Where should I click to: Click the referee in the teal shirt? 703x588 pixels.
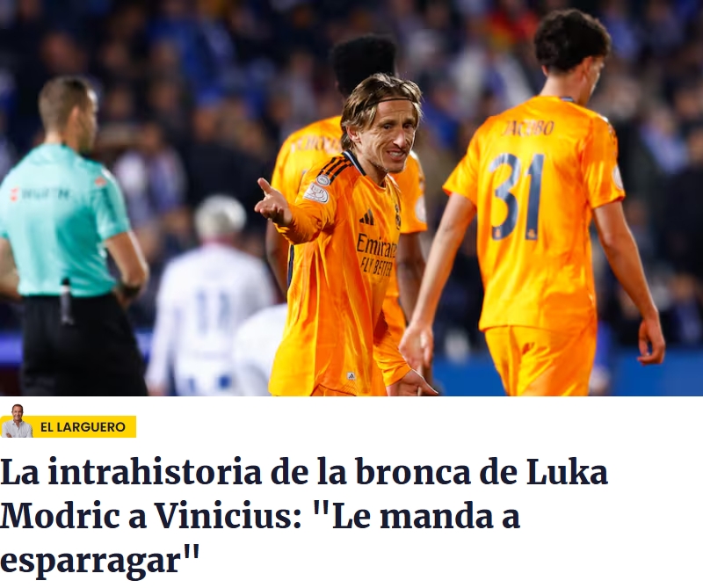tap(72, 236)
